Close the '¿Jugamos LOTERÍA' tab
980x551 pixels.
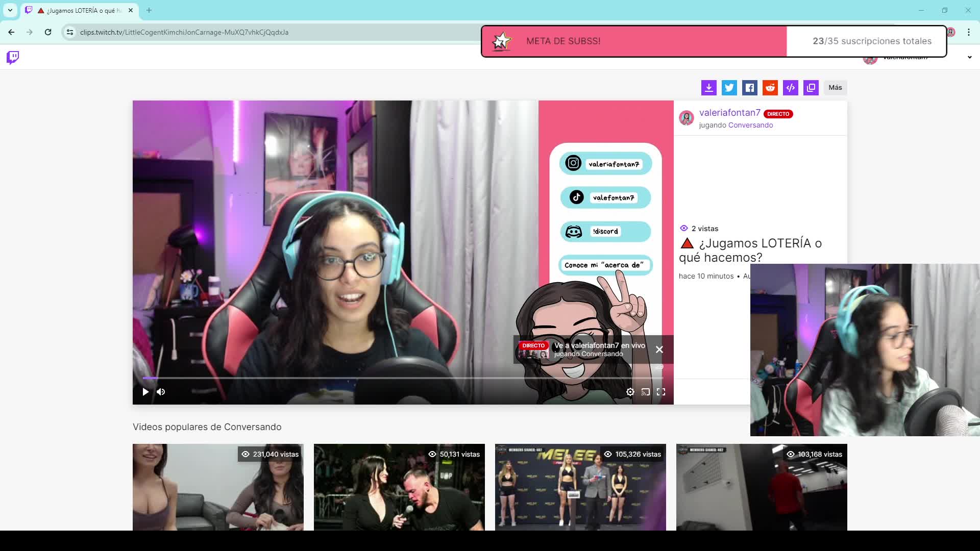[x=131, y=10]
